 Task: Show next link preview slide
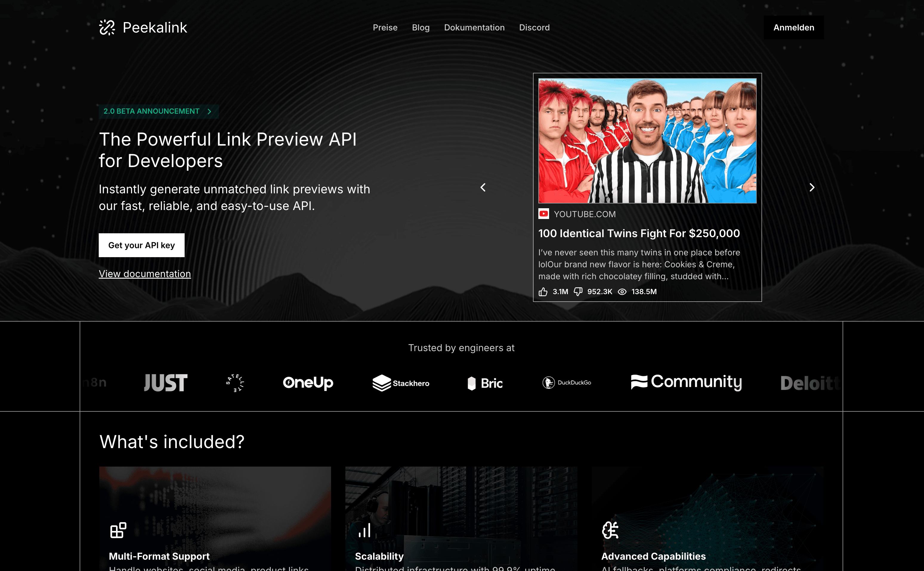[x=812, y=187]
